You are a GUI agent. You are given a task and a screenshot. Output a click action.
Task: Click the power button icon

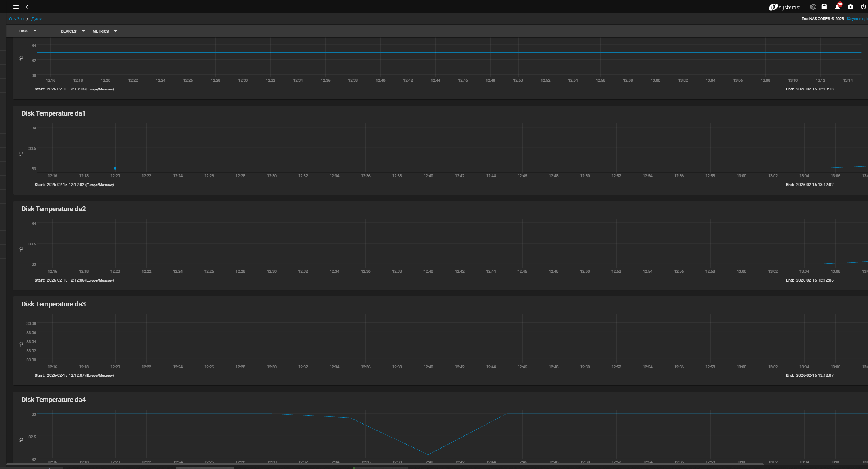[863, 7]
